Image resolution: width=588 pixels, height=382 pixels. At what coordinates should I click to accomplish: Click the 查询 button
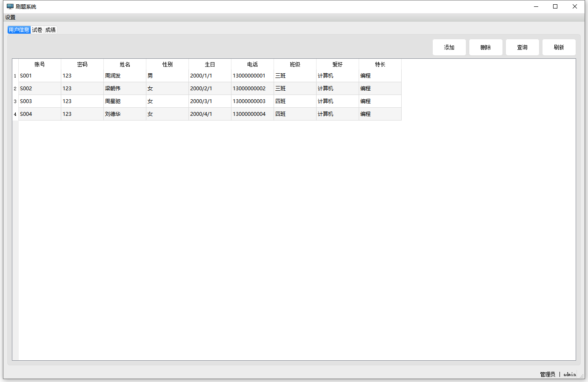click(522, 47)
